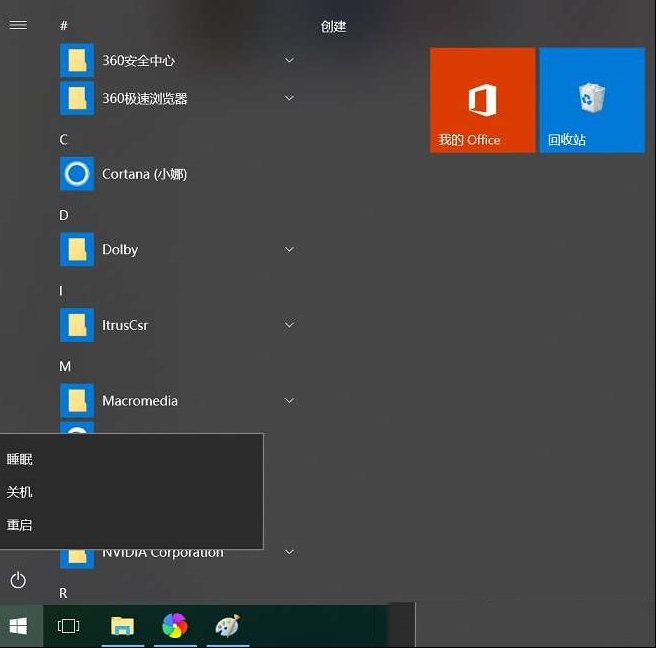
Task: Open the Dolby folder icon
Action: [77, 249]
